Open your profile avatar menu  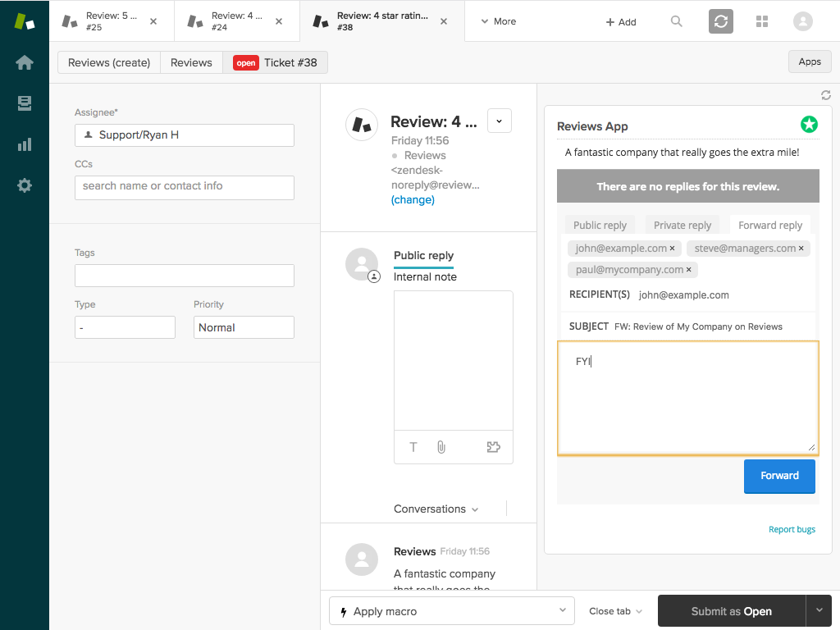[x=802, y=21]
